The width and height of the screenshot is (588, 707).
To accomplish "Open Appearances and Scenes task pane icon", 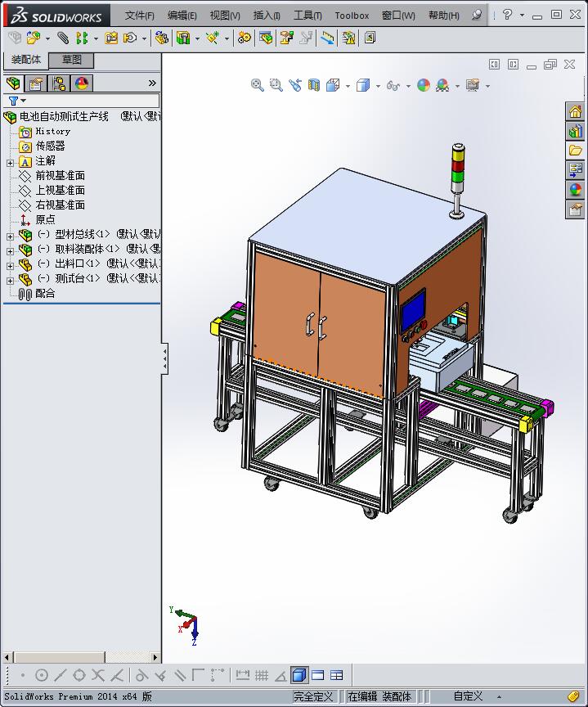I will [x=576, y=190].
